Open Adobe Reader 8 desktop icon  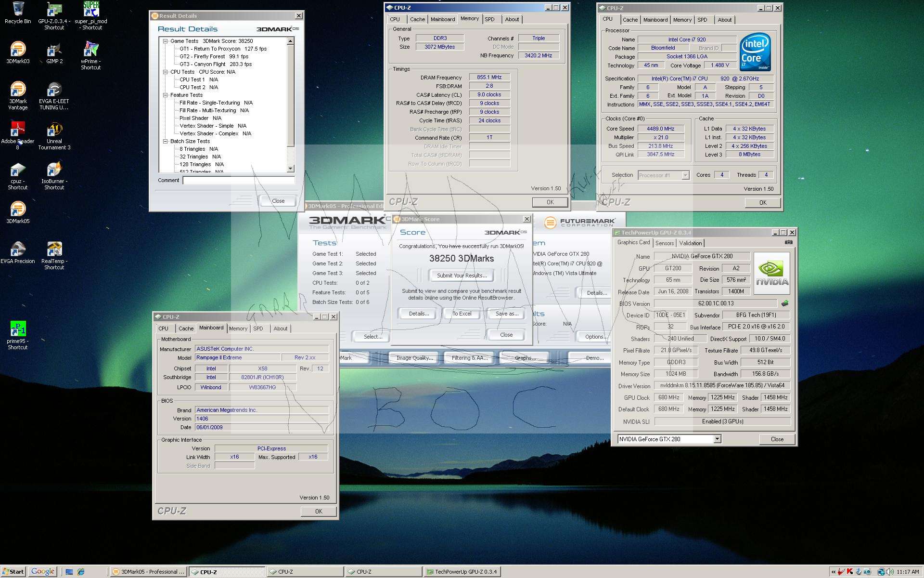pos(18,136)
